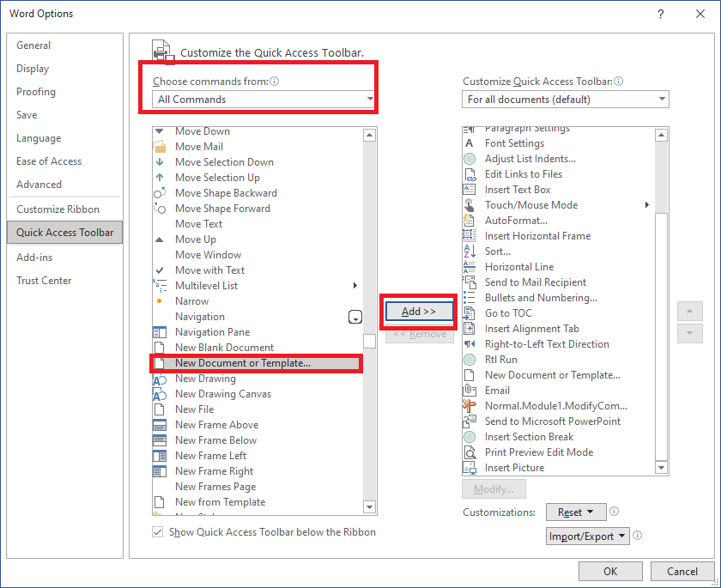This screenshot has width=721, height=588.
Task: Click the Send to Microsoft PowerPoint icon
Action: (469, 421)
